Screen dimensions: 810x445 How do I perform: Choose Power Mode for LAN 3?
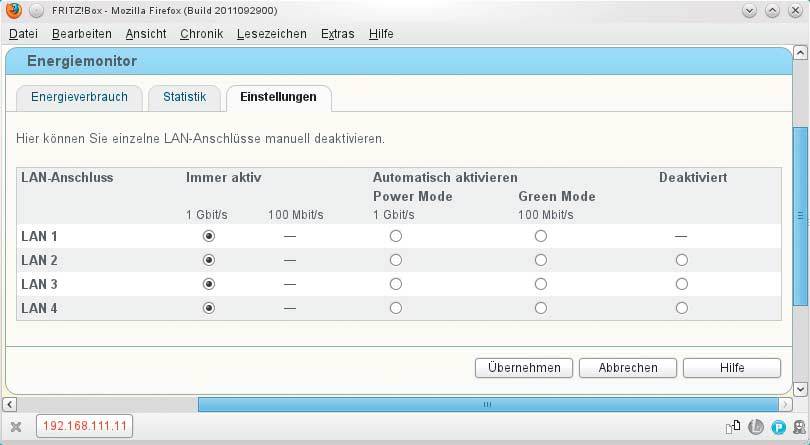click(x=396, y=284)
